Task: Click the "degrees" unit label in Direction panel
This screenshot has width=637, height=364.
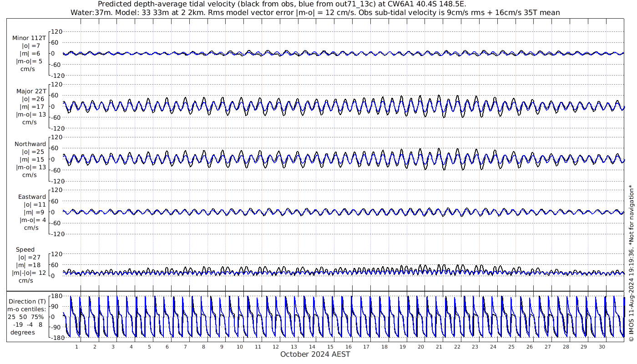Action: point(23,332)
